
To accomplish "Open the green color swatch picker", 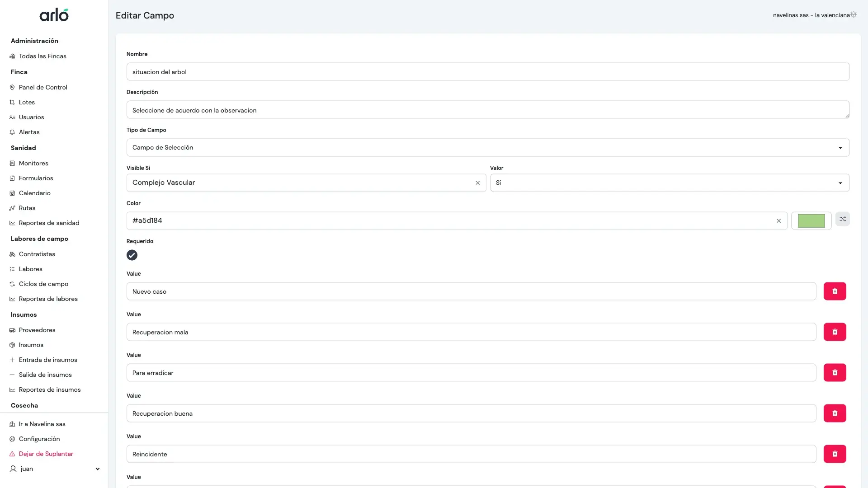I will pyautogui.click(x=811, y=221).
